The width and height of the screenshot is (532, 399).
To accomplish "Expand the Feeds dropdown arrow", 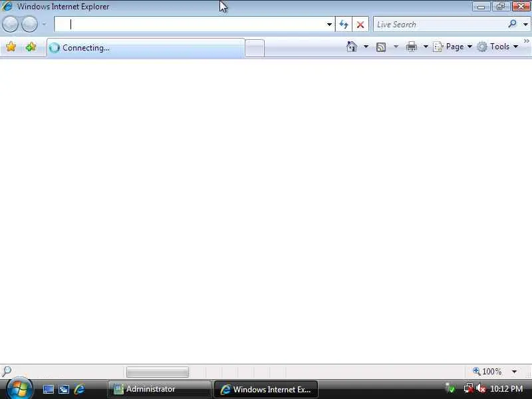I will click(x=396, y=47).
